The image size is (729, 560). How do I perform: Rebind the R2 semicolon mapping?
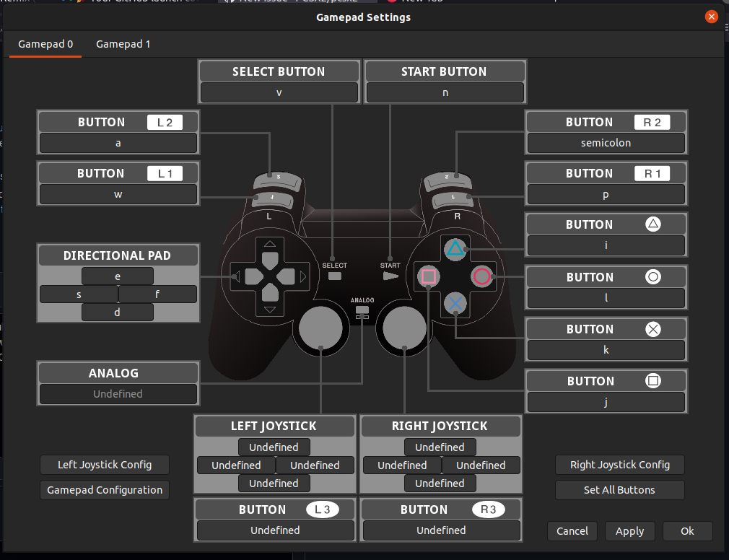(x=606, y=143)
